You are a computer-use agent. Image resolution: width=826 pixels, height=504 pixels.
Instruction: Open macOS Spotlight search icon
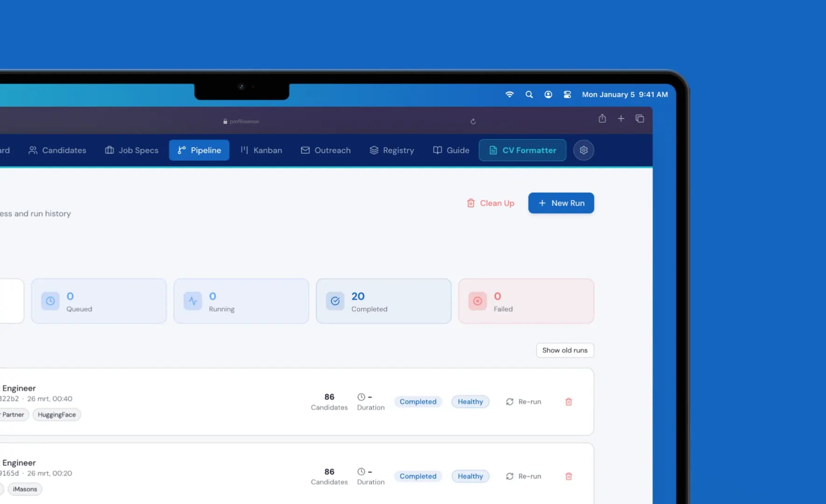pos(529,94)
